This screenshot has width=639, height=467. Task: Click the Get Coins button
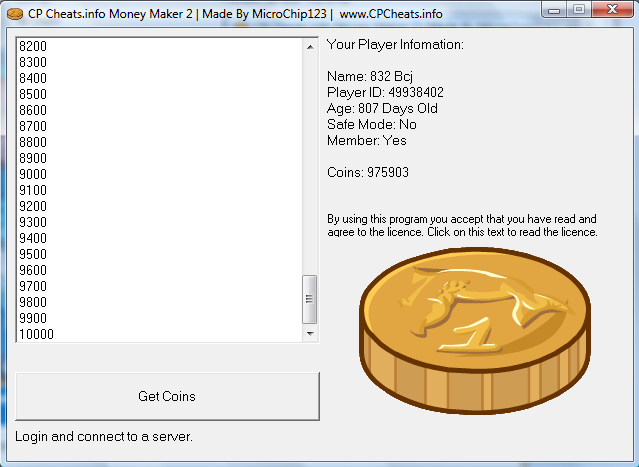click(166, 396)
